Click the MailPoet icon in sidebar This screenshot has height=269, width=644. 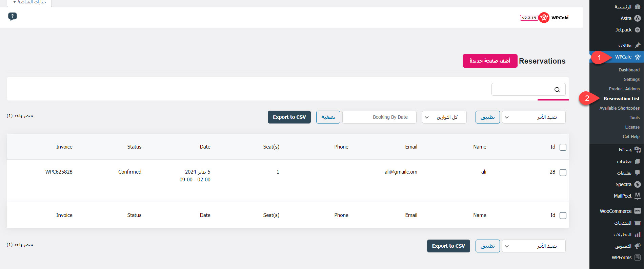pos(637,196)
